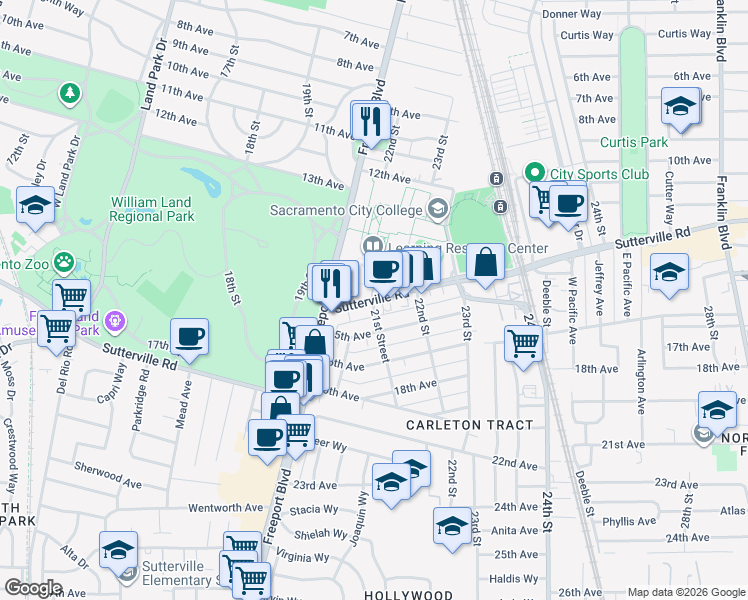This screenshot has width=748, height=600.
Task: Click the school marker west of William Land Park
Action: [35, 207]
